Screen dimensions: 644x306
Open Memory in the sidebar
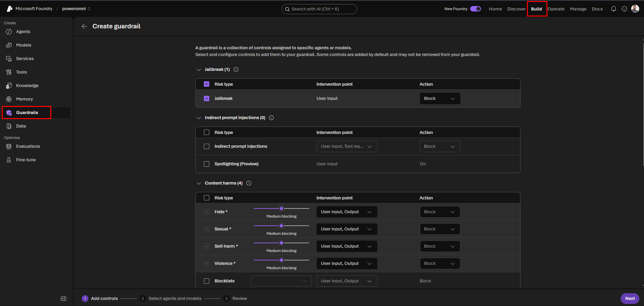point(24,99)
